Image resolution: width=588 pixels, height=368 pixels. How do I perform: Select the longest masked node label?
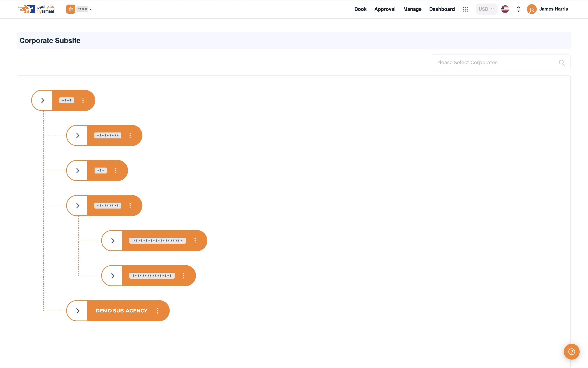[158, 241]
